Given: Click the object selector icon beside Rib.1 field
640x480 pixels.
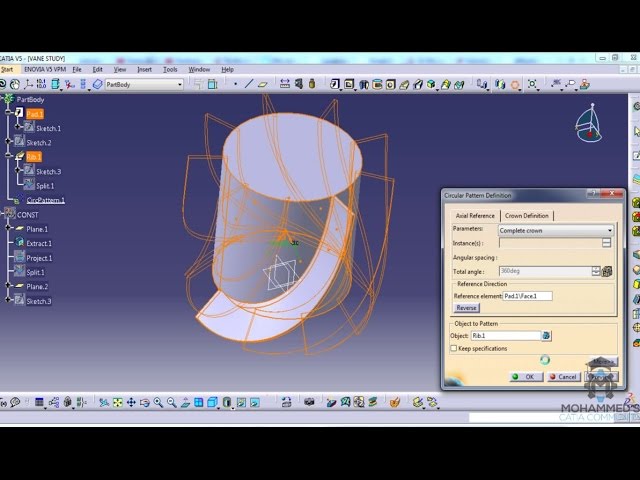Looking at the screenshot, I should pos(546,336).
